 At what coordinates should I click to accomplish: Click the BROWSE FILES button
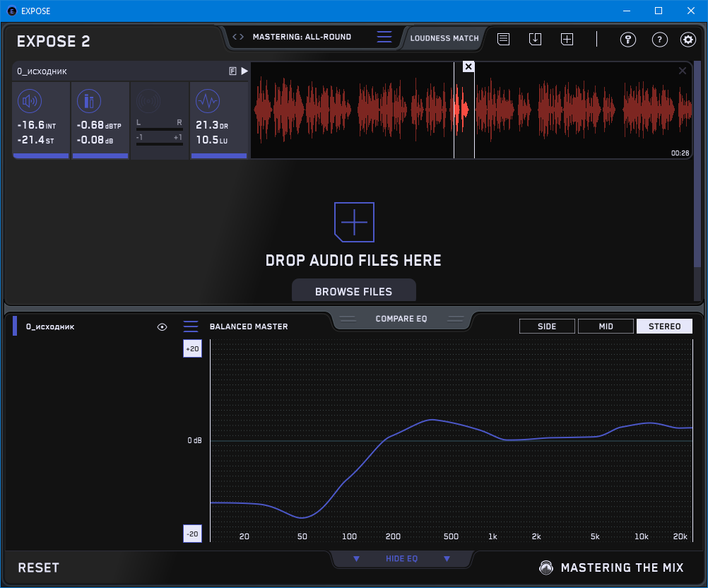353,291
